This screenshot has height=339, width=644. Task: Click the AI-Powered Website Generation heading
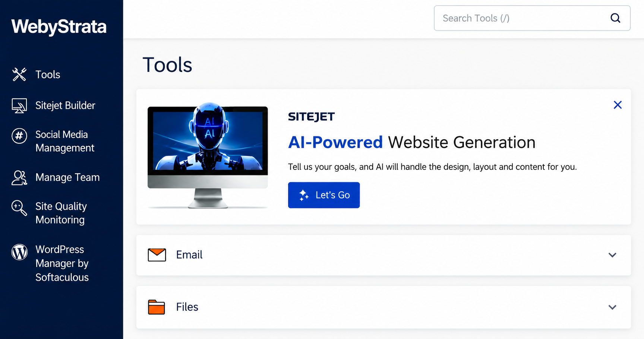(x=411, y=142)
